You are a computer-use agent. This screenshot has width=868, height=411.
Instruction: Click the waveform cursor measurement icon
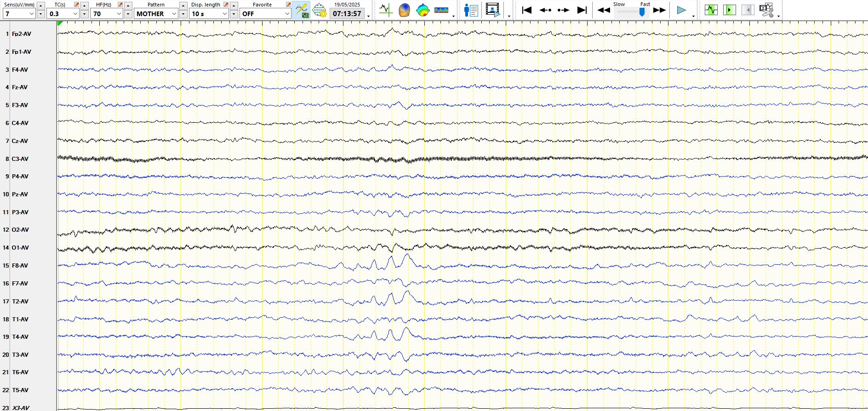pos(386,10)
